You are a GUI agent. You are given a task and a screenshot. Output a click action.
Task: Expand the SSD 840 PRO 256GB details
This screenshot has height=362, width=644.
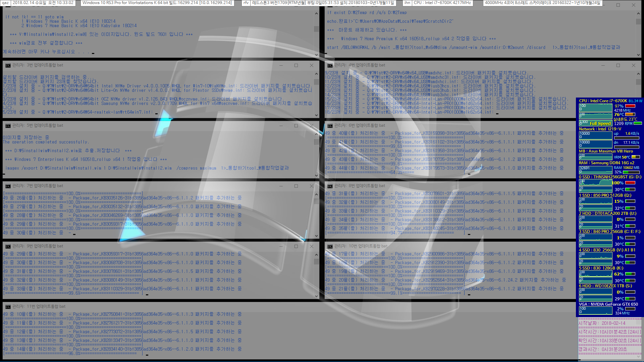(606, 230)
